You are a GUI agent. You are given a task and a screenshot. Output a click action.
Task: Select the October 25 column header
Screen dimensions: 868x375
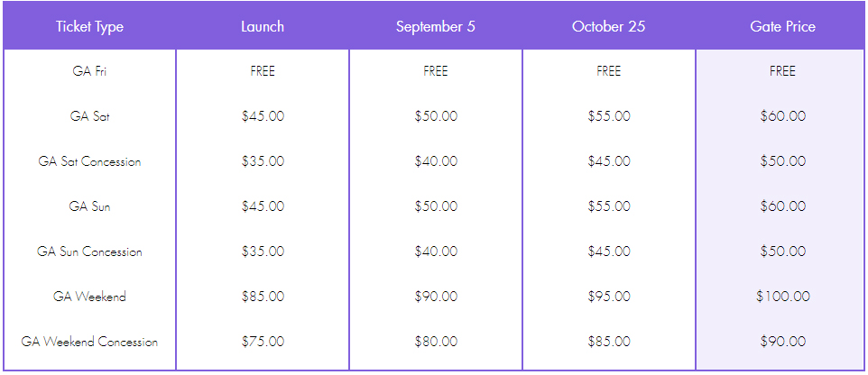click(x=609, y=26)
